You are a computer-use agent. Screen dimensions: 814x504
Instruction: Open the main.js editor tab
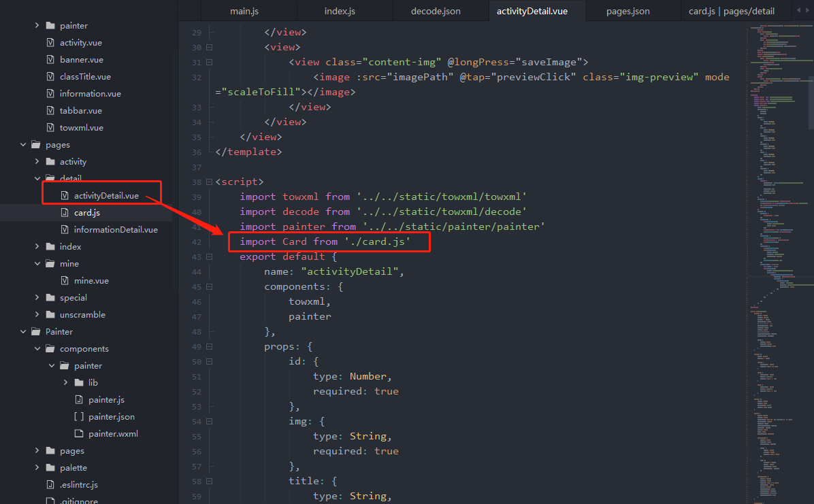(244, 11)
